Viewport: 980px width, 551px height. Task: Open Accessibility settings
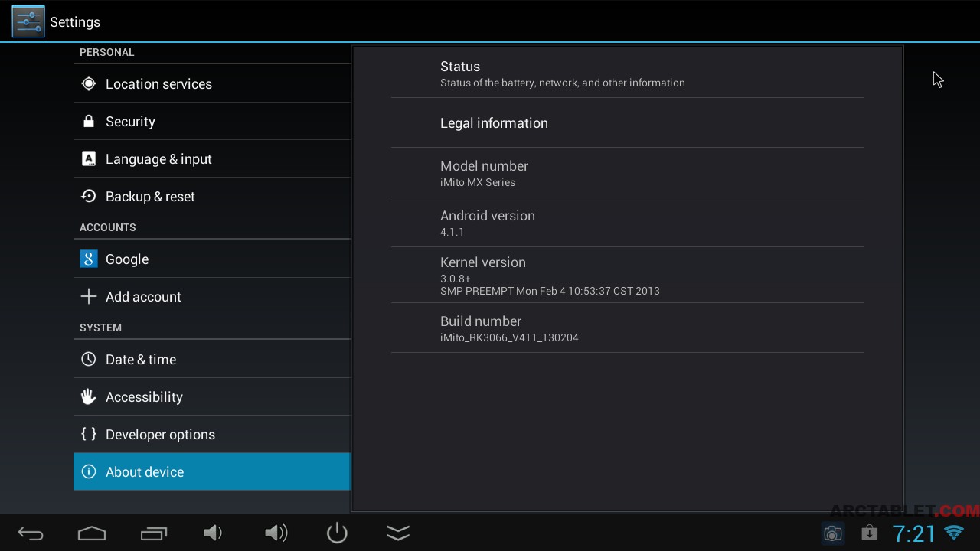click(212, 396)
